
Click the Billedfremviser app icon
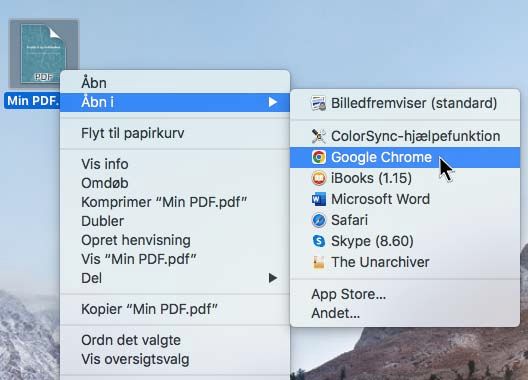point(318,103)
